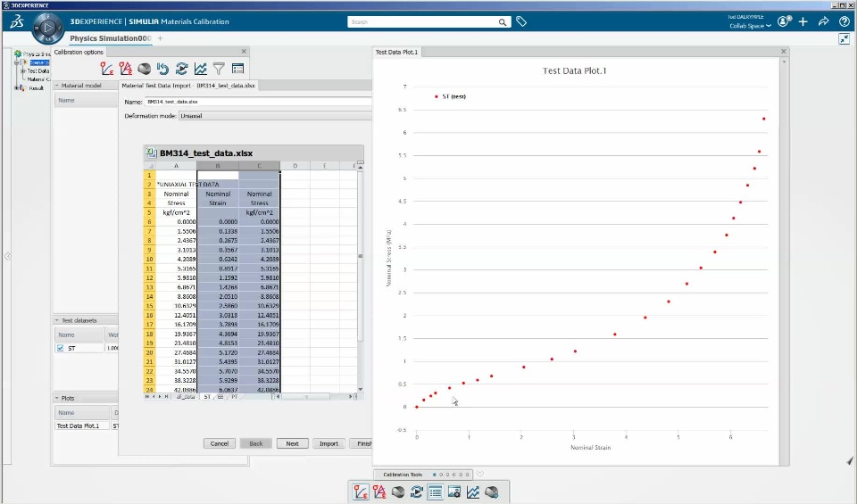Click the image settings gear icon in bottom action bar
The height and width of the screenshot is (504, 857).
(x=454, y=492)
